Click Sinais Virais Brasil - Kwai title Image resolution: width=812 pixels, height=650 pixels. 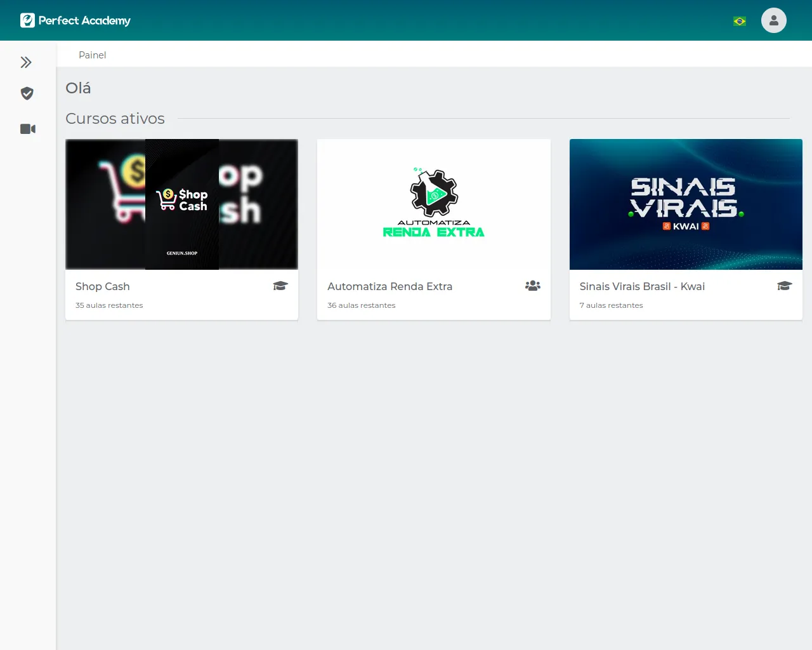(642, 286)
